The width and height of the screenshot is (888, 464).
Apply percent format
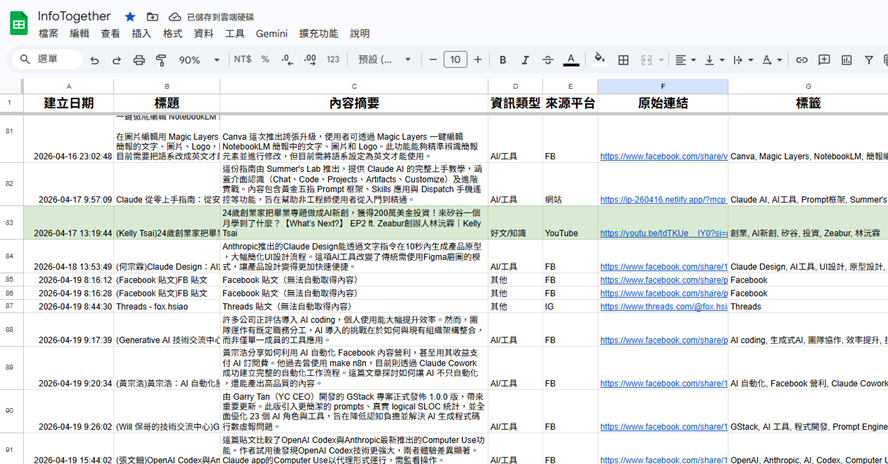[x=265, y=59]
